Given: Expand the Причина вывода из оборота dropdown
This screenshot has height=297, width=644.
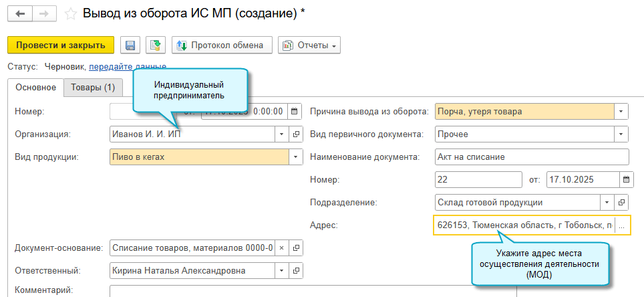Looking at the screenshot, I should point(621,112).
